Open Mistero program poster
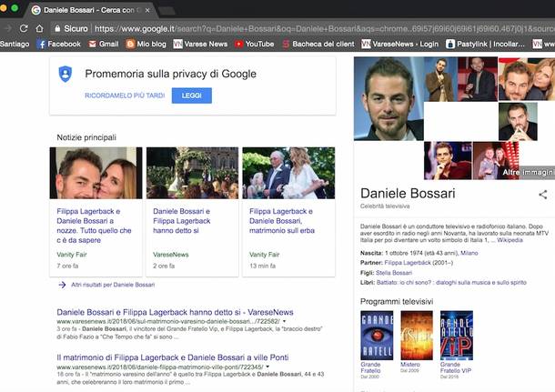555x392 pixels. [x=417, y=336]
